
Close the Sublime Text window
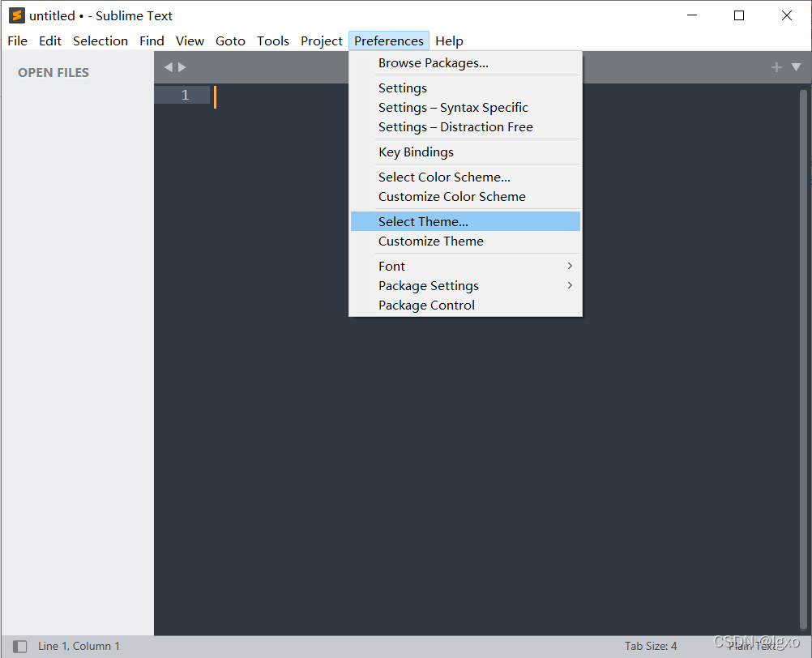[787, 15]
